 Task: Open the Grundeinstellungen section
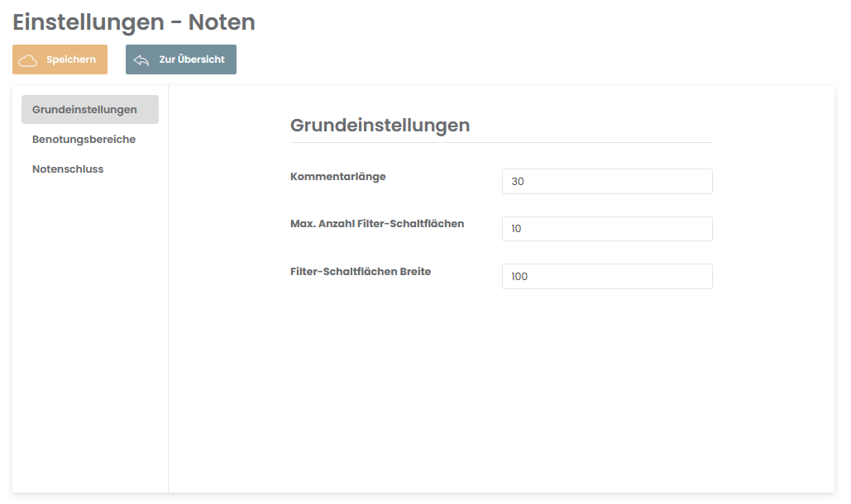coord(90,109)
